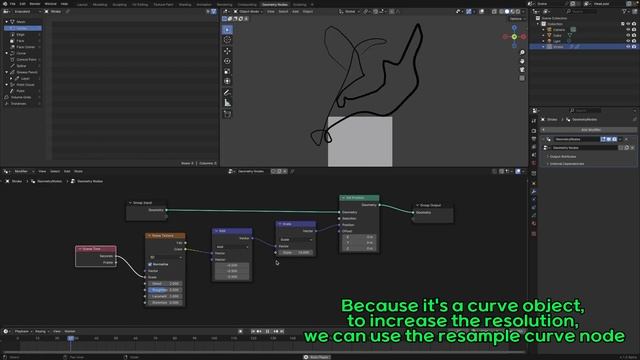Screen dimensions: 640x360
Task: Click the zoom magnifier icon in viewport
Action: [522, 53]
